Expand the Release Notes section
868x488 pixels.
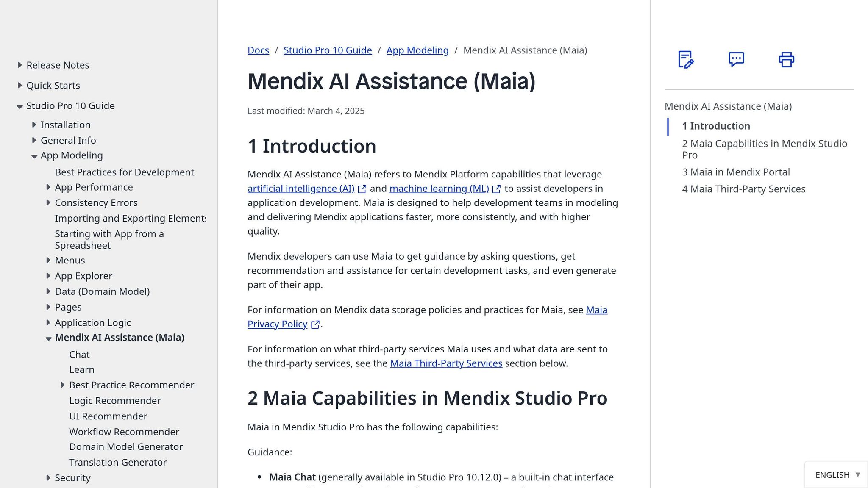(19, 65)
